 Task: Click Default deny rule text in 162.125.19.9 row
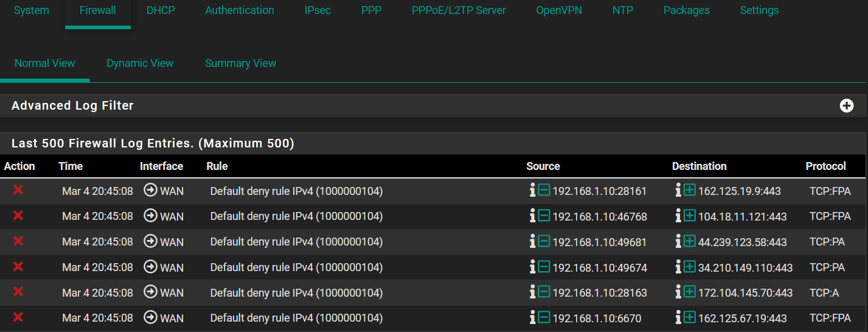[x=296, y=191]
